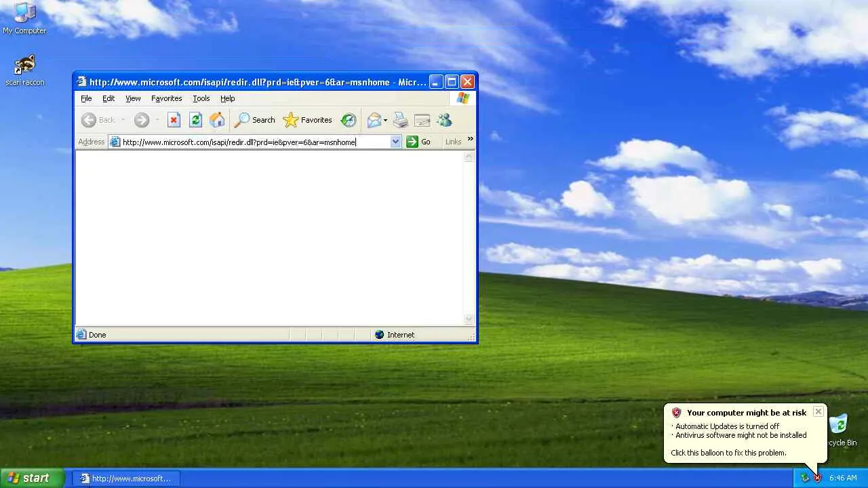Click the Links toolbar label
868x488 pixels.
coord(453,142)
